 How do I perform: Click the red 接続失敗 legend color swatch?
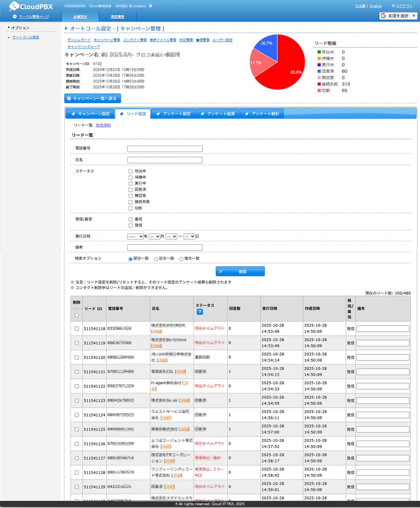point(319,84)
